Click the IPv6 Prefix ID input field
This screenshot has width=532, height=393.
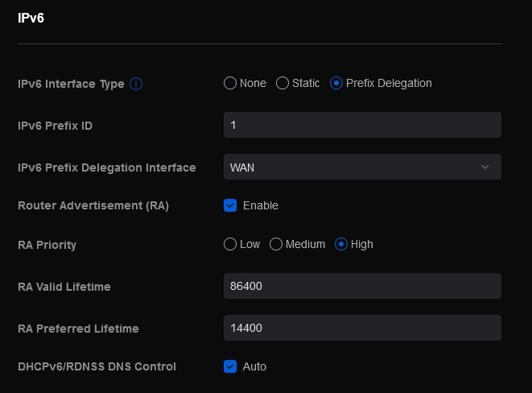[362, 125]
